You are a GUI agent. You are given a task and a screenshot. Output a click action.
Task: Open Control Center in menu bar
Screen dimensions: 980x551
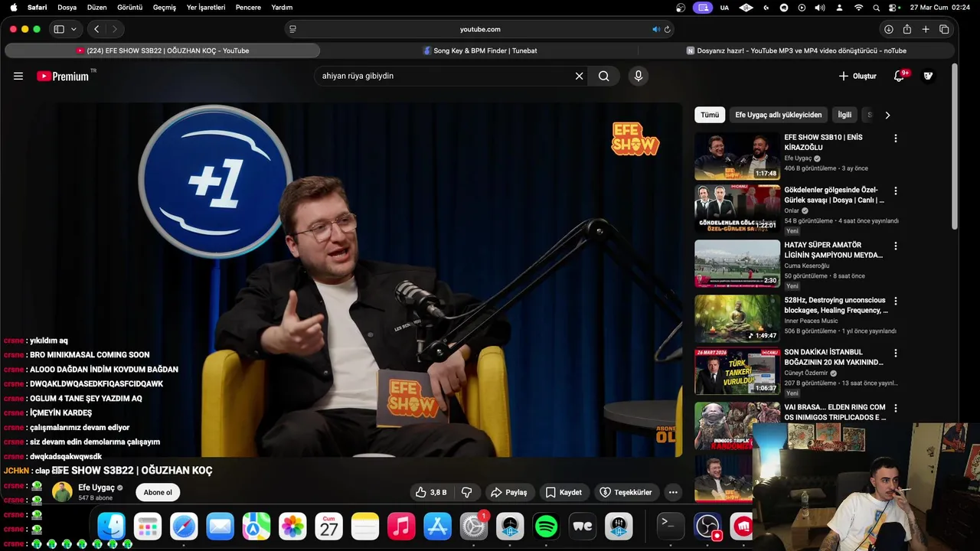click(894, 8)
